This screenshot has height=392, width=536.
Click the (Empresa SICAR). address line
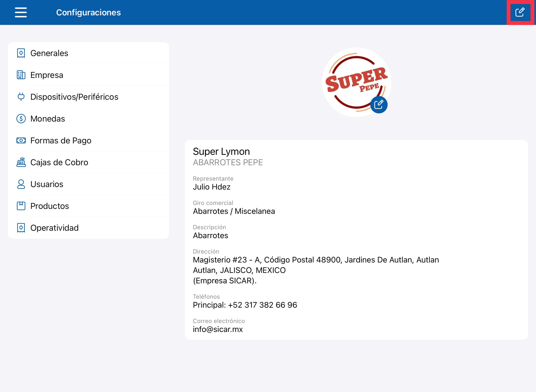click(225, 281)
